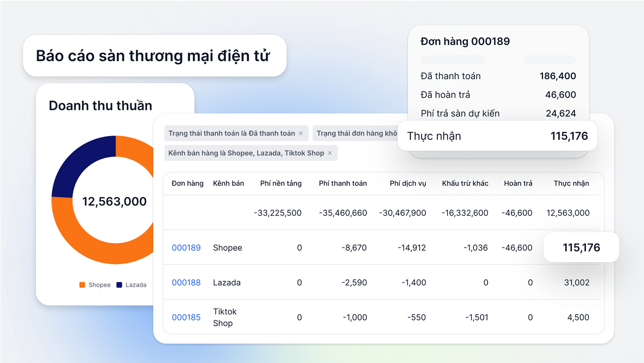This screenshot has width=644, height=363.
Task: Select the 'Trạng thái thanh toán' filter chip text
Action: [231, 133]
